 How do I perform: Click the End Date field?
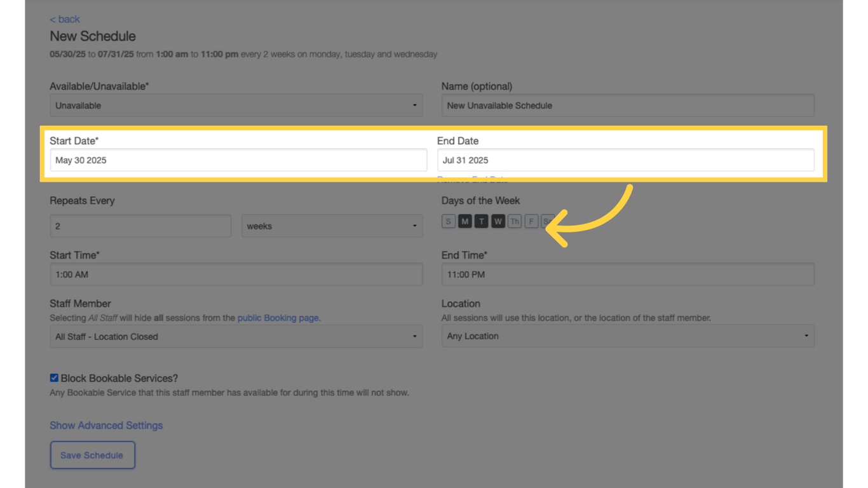pos(628,160)
